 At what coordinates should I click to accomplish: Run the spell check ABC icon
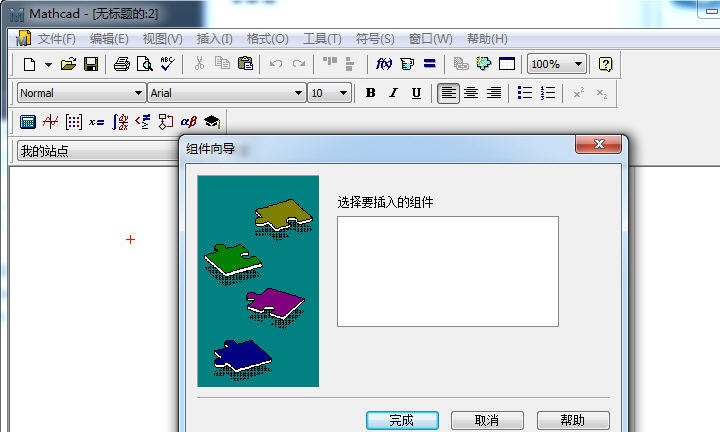(167, 64)
